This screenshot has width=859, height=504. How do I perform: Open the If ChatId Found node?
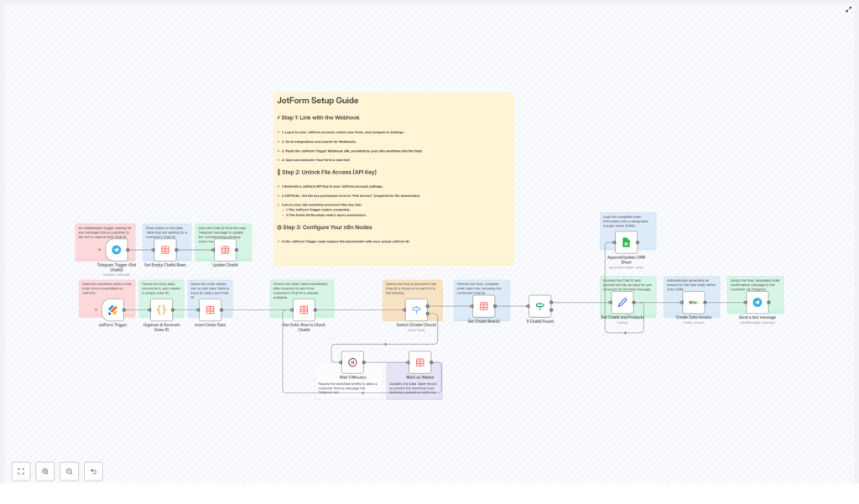click(x=540, y=307)
